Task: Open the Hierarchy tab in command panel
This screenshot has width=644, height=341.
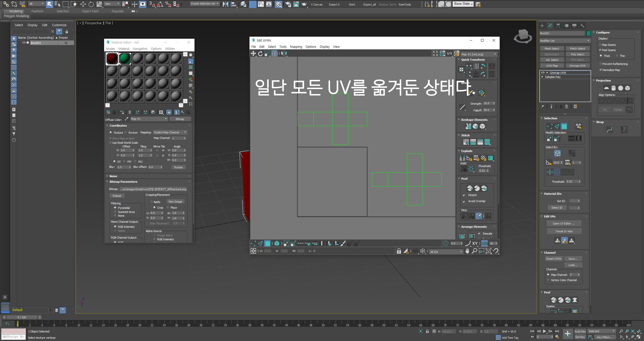Action: (558, 26)
